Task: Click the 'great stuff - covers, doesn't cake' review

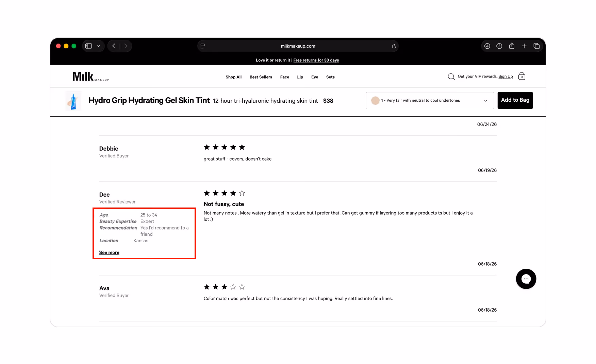Action: tap(237, 159)
